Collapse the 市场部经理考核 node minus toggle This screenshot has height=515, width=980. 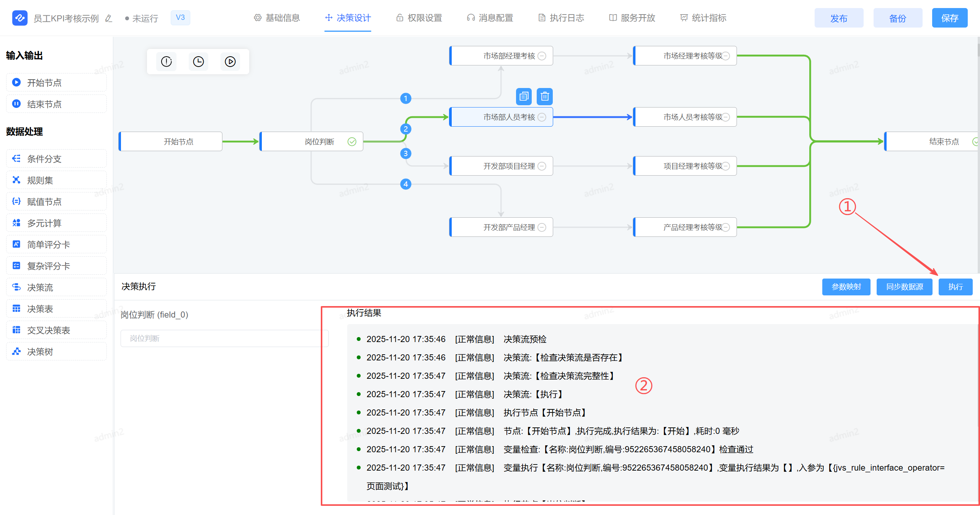point(542,56)
